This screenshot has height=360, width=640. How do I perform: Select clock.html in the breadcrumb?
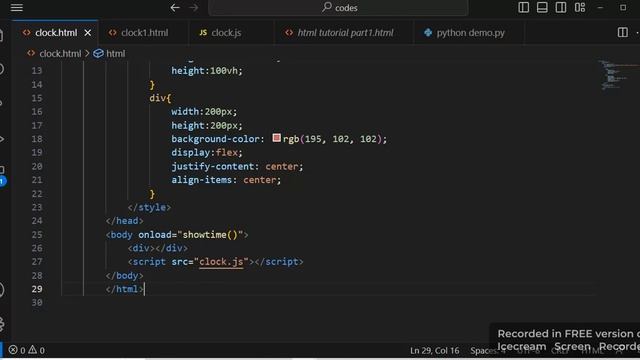coord(60,53)
